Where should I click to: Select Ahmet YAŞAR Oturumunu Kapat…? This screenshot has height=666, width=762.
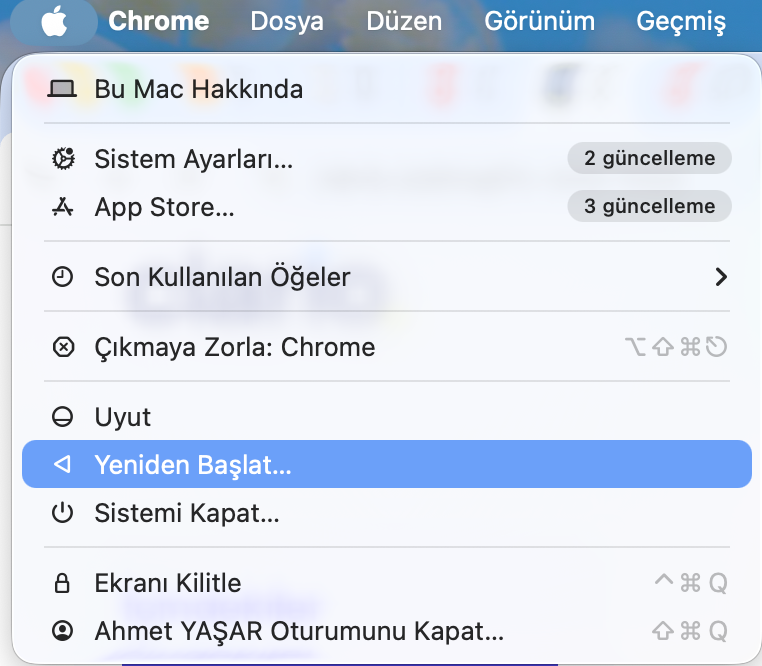387,631
